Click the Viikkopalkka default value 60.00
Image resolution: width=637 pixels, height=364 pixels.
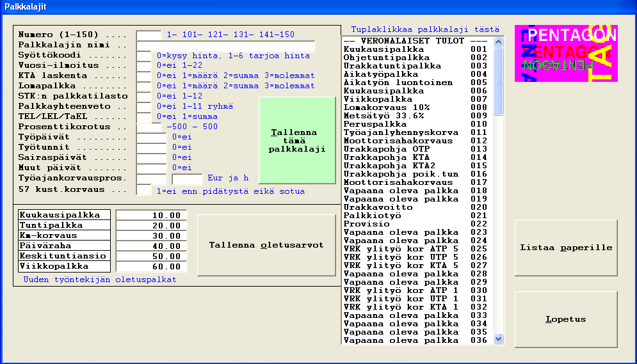[152, 267]
